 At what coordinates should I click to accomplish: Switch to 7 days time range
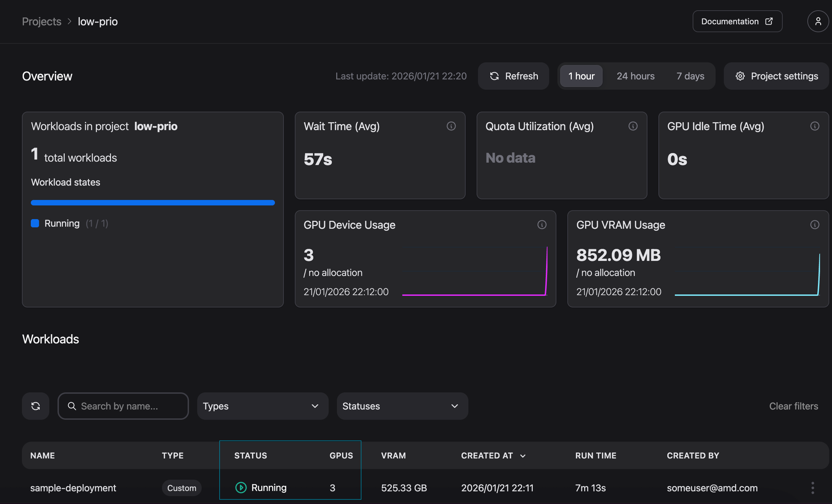pyautogui.click(x=690, y=76)
